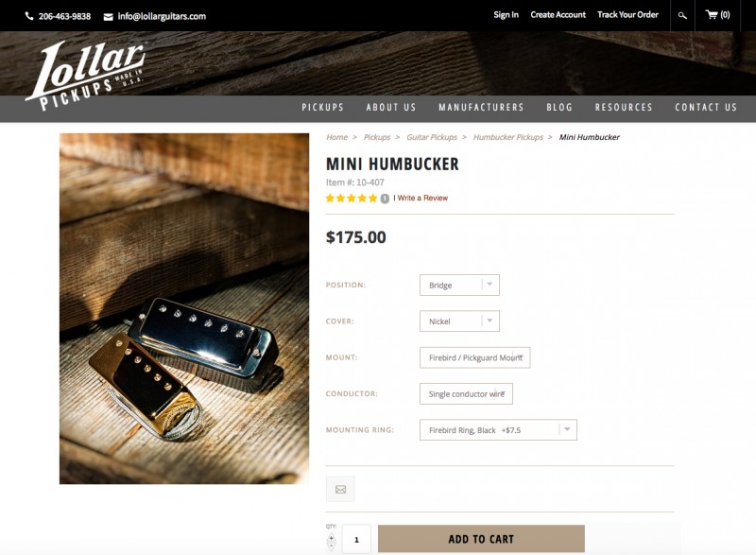
Task: Click the five-star rating icons
Action: tap(352, 199)
